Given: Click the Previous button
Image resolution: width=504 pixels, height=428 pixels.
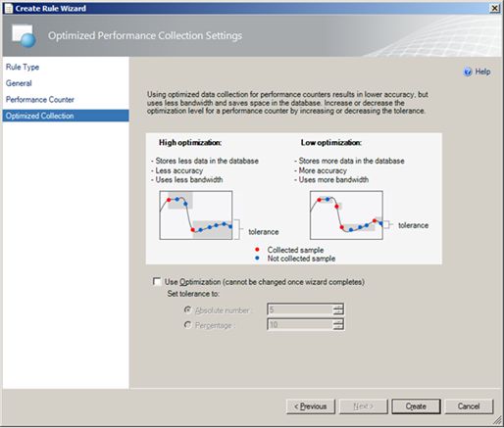Looking at the screenshot, I should pyautogui.click(x=311, y=406).
